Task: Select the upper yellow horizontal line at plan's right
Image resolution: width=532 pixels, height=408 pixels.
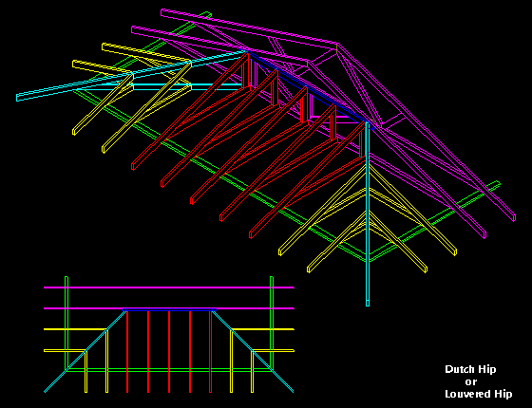Action: 262,329
